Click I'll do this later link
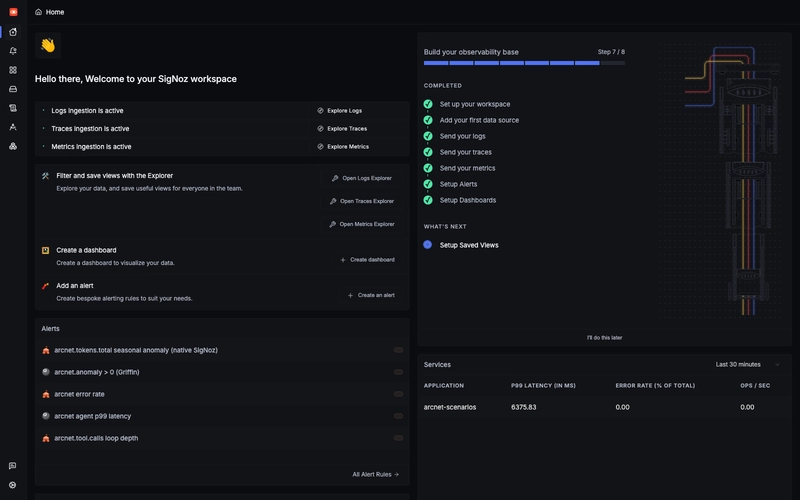Screen dimensions: 800x500 [605, 338]
